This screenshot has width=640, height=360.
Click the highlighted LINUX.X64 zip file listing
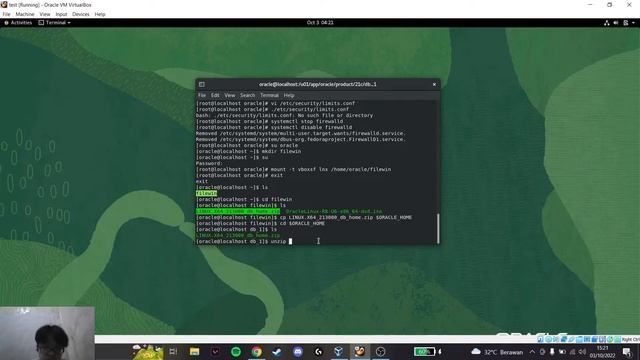click(238, 211)
